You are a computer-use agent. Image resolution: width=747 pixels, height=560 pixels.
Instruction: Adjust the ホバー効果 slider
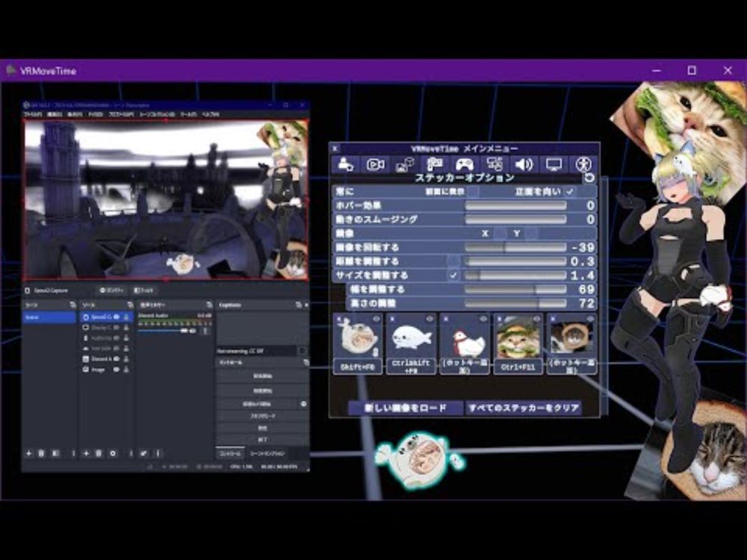(x=515, y=205)
